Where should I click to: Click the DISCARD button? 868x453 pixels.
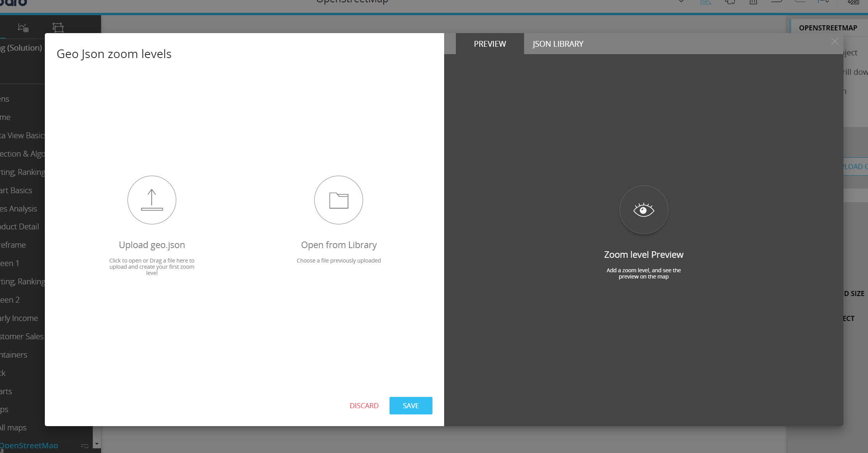pyautogui.click(x=364, y=405)
